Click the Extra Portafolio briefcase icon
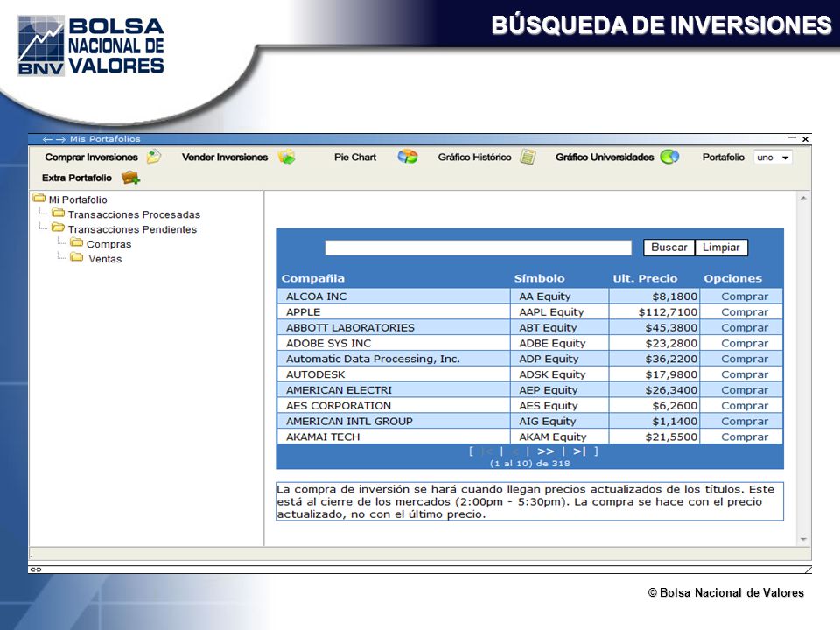Screen dimensions: 840x630 pyautogui.click(x=130, y=178)
